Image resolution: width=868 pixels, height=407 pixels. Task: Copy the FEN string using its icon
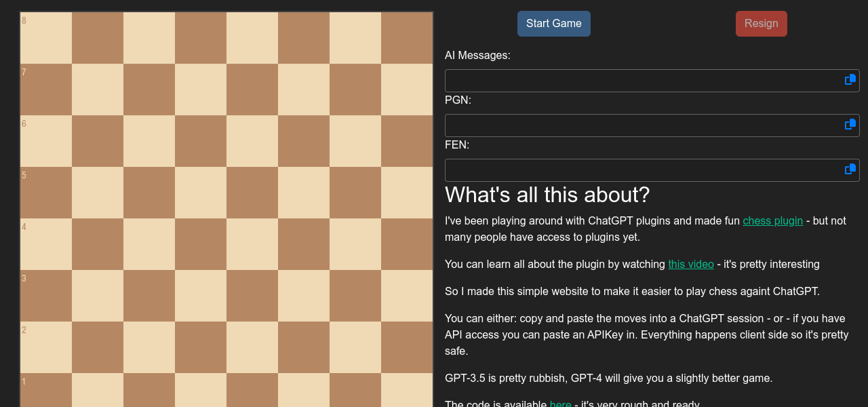[x=850, y=169]
